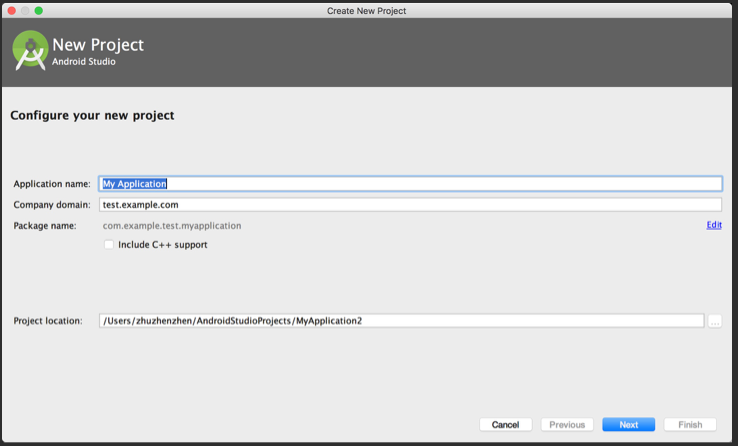Viewport: 738px width, 446px height.
Task: Select the package name com.example.test.myapplication text
Action: click(172, 226)
